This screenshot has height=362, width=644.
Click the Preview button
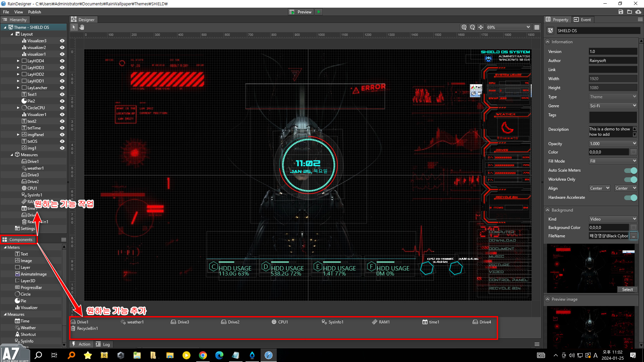(301, 12)
